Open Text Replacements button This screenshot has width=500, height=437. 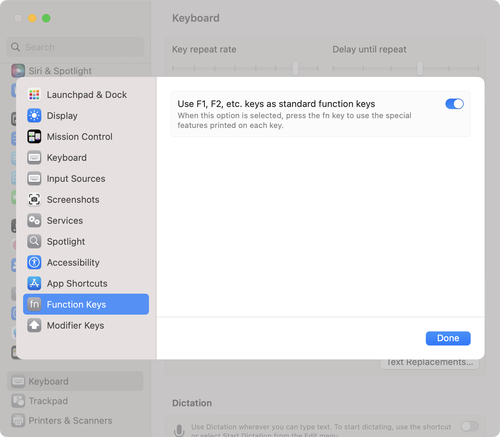pyautogui.click(x=430, y=362)
